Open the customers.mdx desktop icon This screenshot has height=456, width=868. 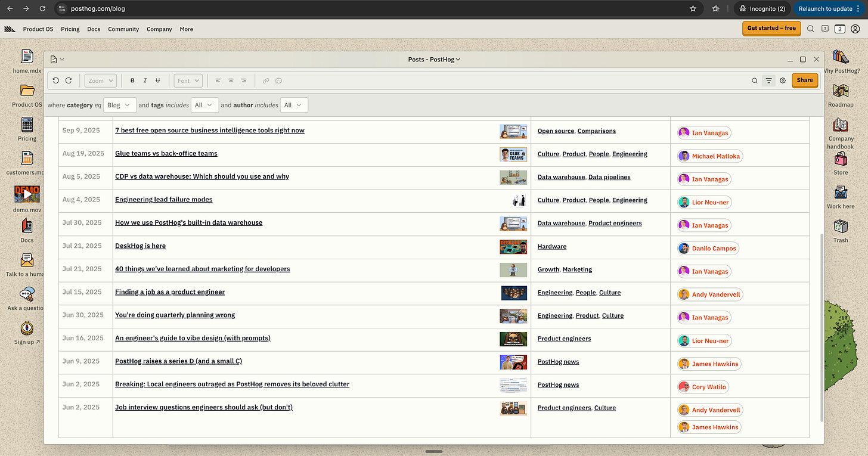27,163
